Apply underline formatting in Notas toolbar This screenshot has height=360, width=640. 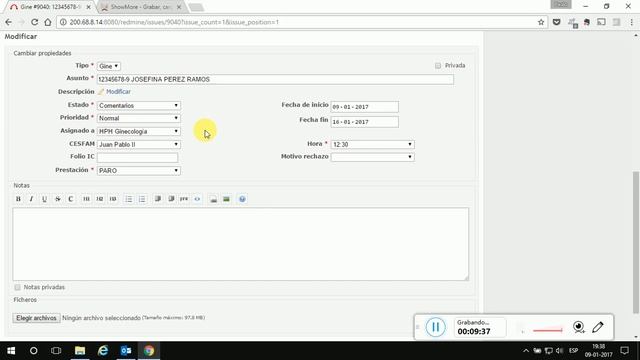(44, 199)
